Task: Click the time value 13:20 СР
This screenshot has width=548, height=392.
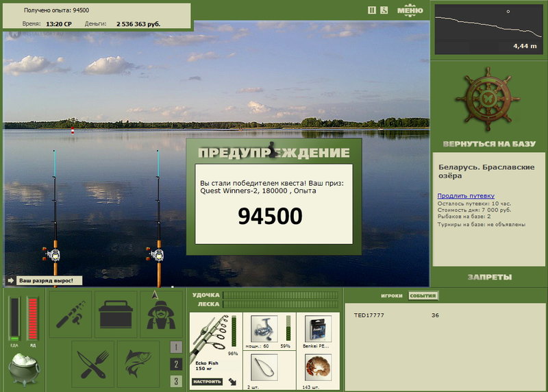Action: pyautogui.click(x=59, y=24)
